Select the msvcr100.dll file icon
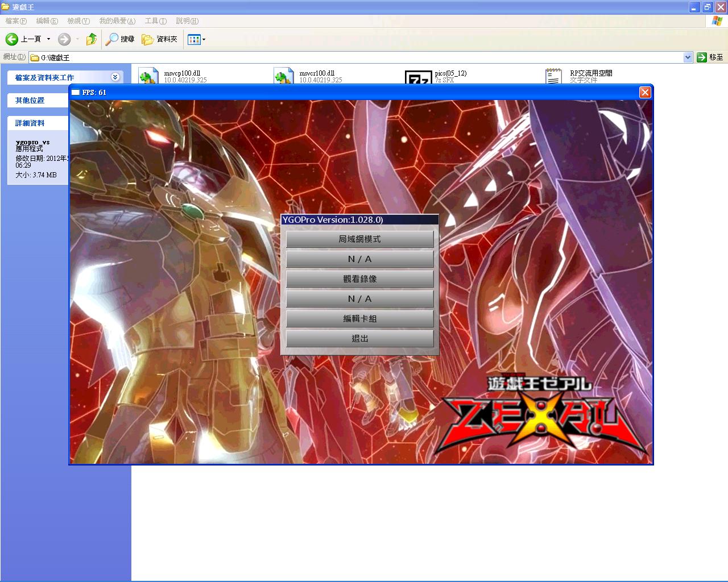 (283, 76)
